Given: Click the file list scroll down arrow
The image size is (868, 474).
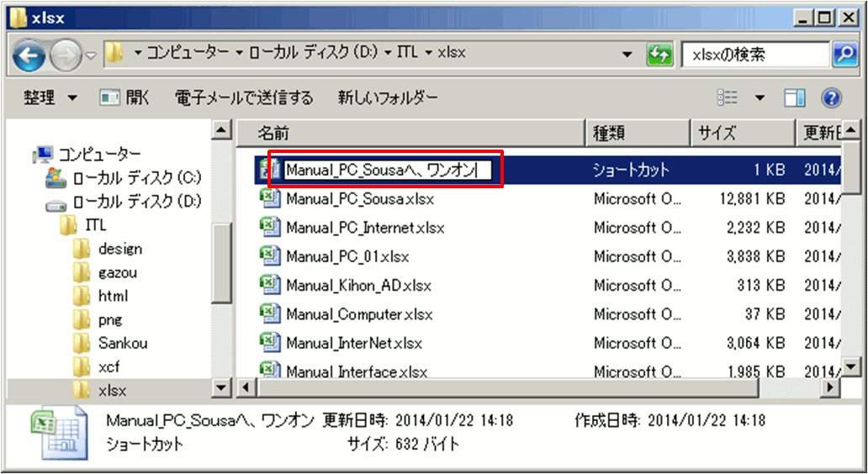Looking at the screenshot, I should (851, 366).
